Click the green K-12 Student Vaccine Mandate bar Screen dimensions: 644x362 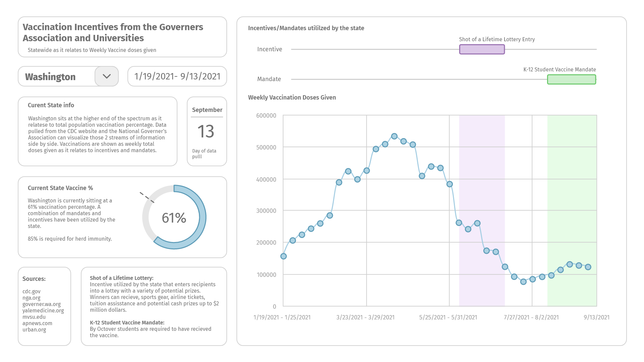pyautogui.click(x=572, y=79)
